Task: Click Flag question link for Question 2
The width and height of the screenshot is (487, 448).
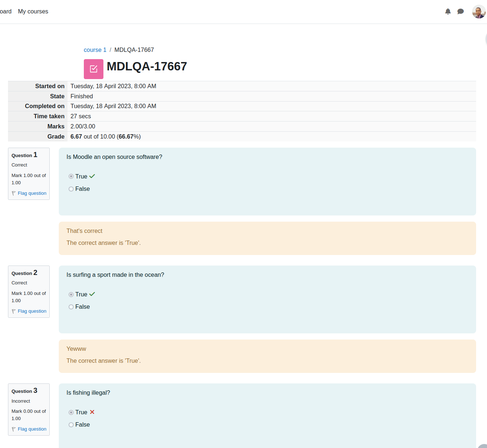Action: click(x=32, y=311)
